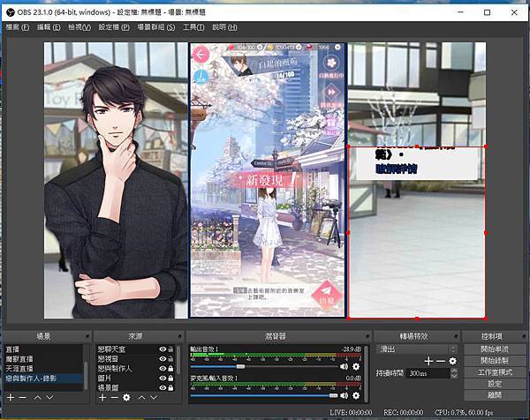Screen dimensions: 530x420
Task: Enable 工作室模式 studio mode
Action: (495, 372)
